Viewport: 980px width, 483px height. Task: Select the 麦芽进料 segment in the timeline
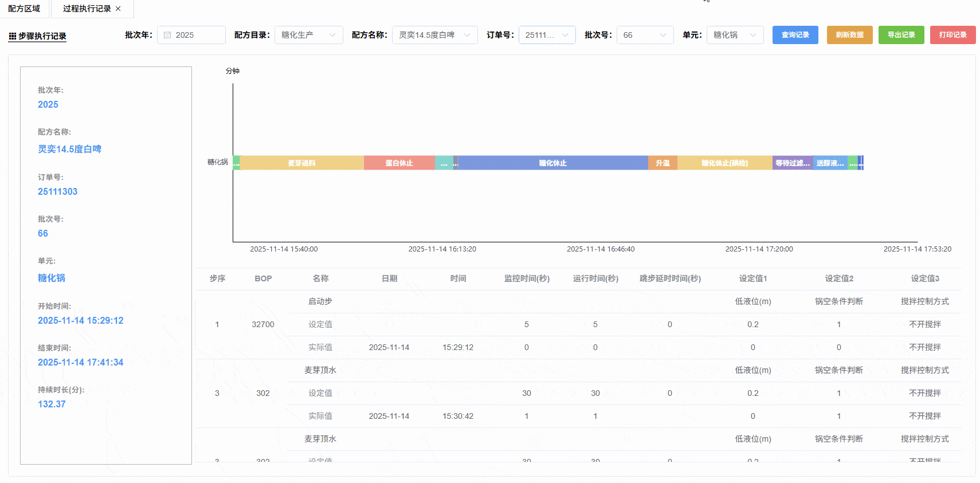(x=302, y=163)
